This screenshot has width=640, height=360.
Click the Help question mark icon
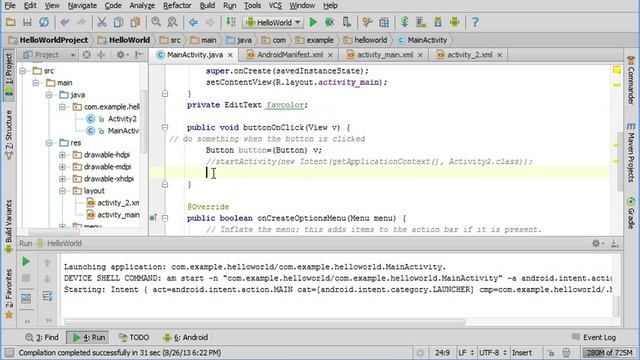coord(475,22)
